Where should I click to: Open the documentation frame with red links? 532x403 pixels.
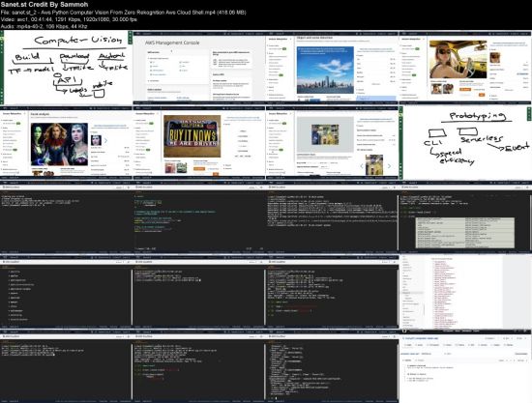pyautogui.click(x=465, y=292)
